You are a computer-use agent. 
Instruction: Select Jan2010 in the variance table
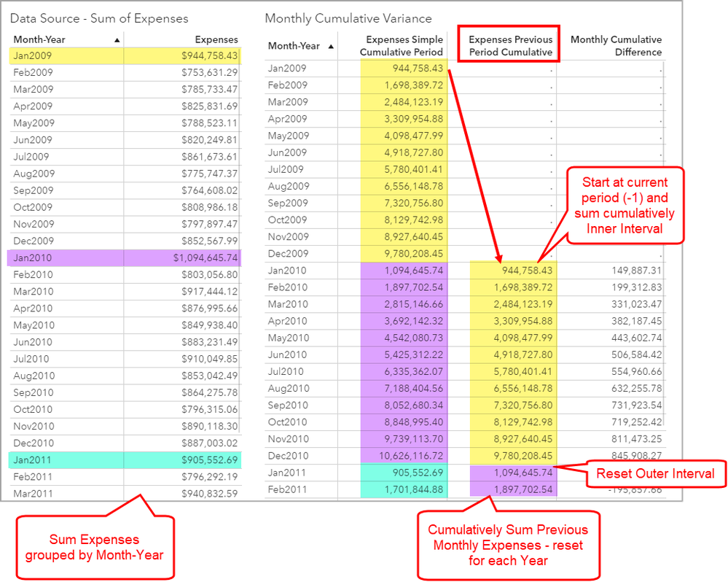287,271
